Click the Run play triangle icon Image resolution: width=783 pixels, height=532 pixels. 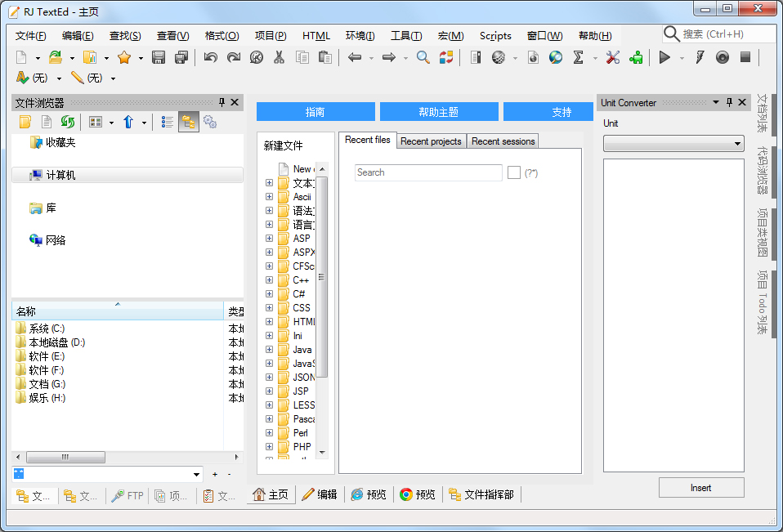(x=664, y=57)
